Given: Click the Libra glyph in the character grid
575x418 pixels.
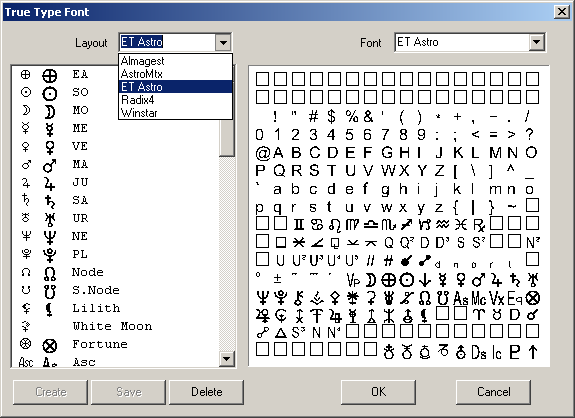Looking at the screenshot, I should tap(370, 225).
